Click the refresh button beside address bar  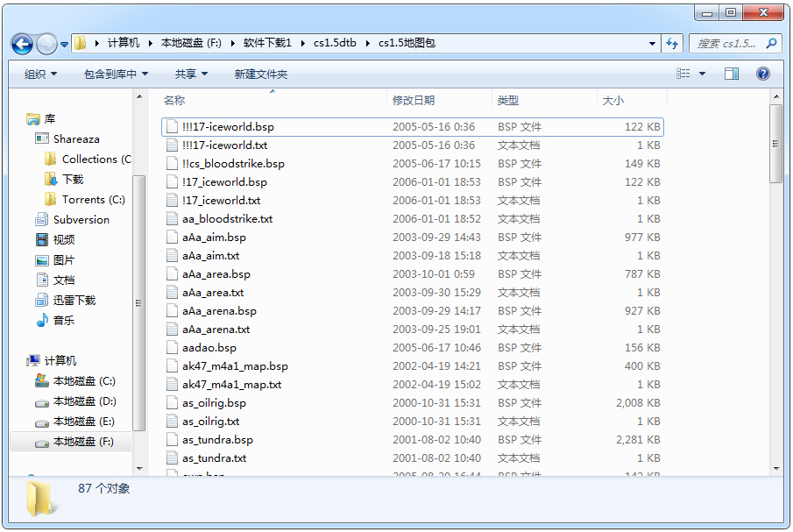[x=673, y=43]
